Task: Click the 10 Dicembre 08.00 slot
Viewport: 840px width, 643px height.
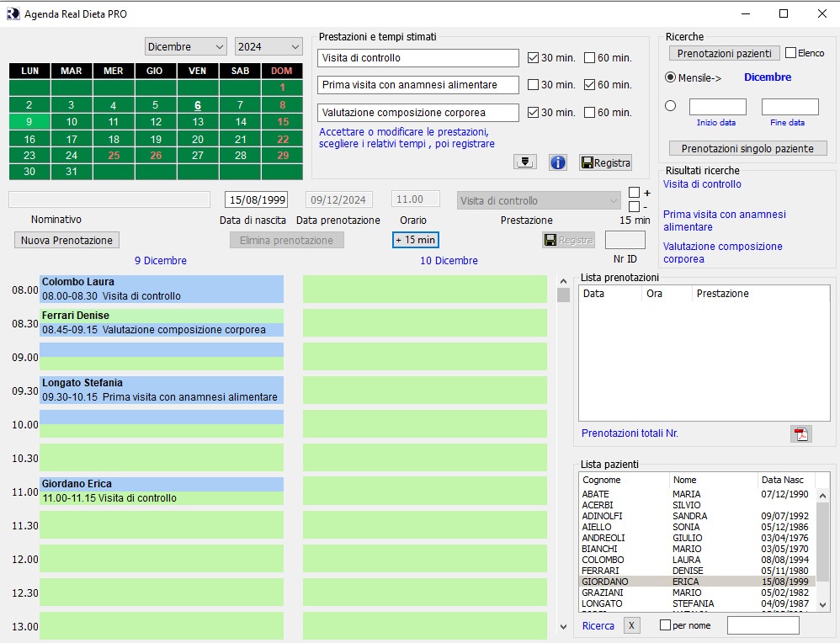Action: 425,289
